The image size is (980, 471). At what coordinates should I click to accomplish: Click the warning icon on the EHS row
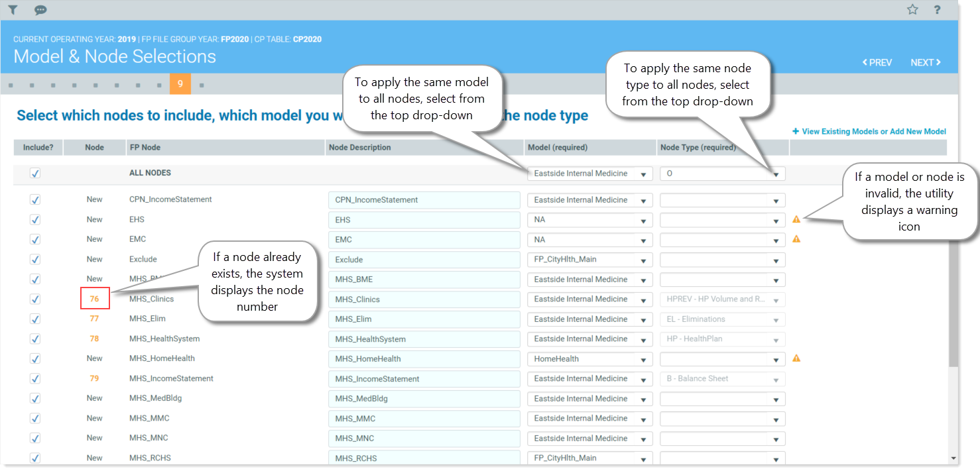pyautogui.click(x=796, y=219)
